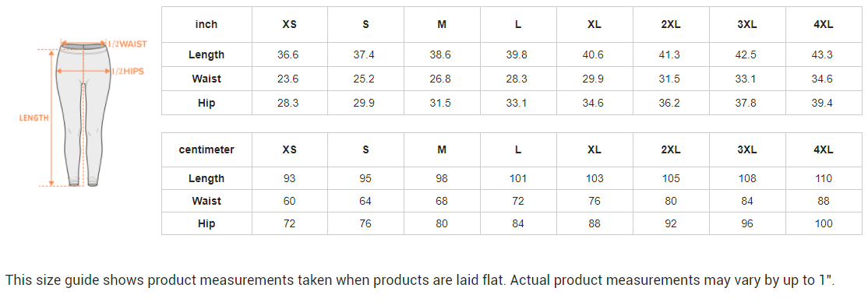Click the 1/2HIPS label on diagram

click(128, 72)
